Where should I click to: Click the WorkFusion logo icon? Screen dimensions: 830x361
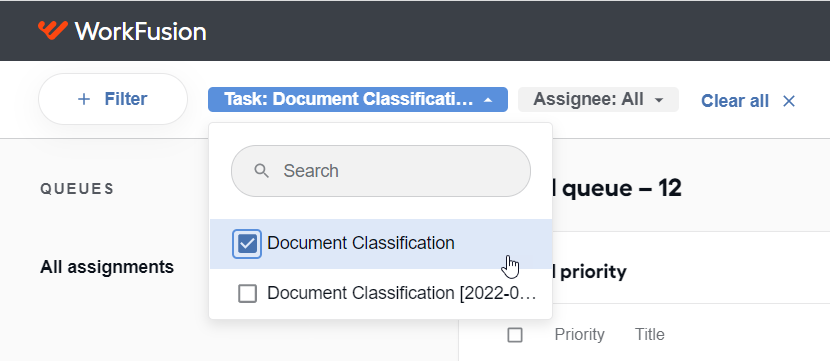pyautogui.click(x=52, y=31)
